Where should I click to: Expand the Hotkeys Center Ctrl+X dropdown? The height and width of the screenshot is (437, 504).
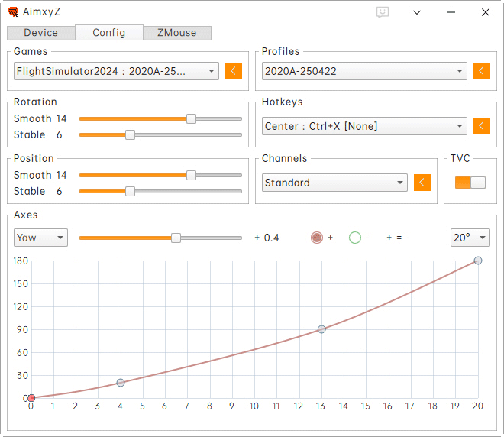click(363, 126)
